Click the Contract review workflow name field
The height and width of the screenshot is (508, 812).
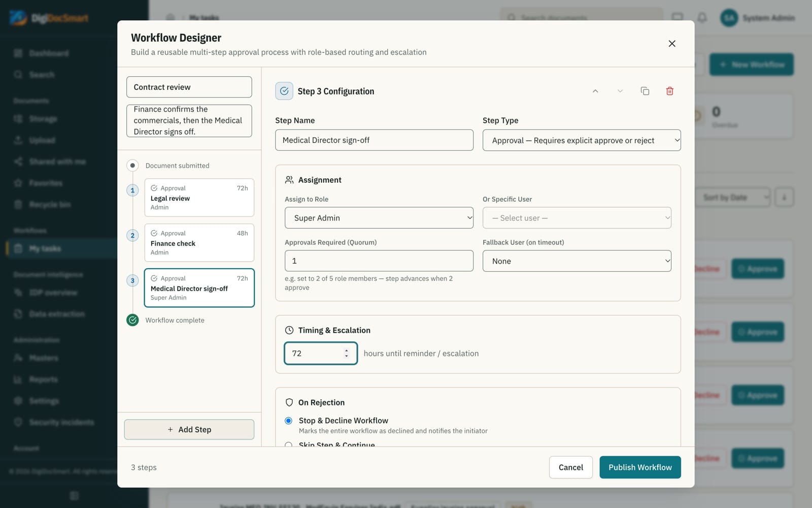click(189, 87)
